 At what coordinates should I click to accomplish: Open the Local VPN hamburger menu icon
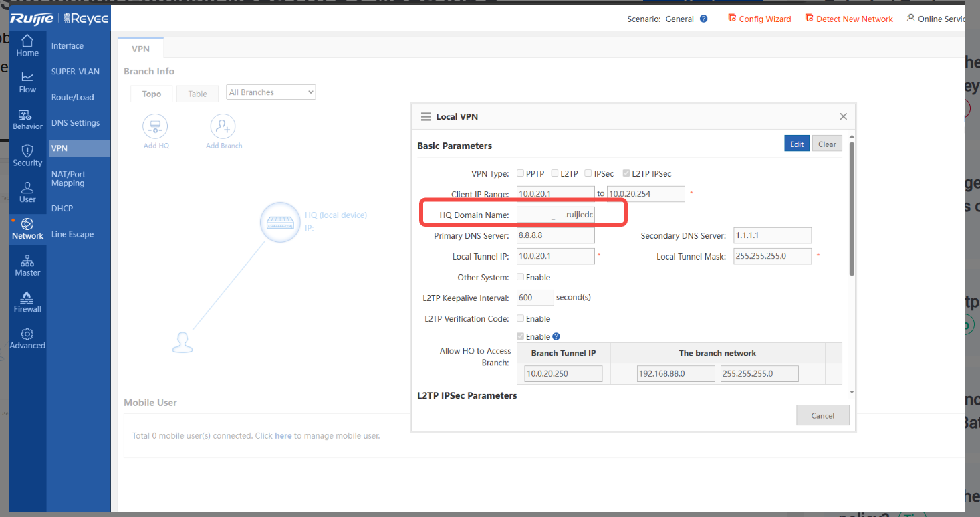[x=426, y=116]
